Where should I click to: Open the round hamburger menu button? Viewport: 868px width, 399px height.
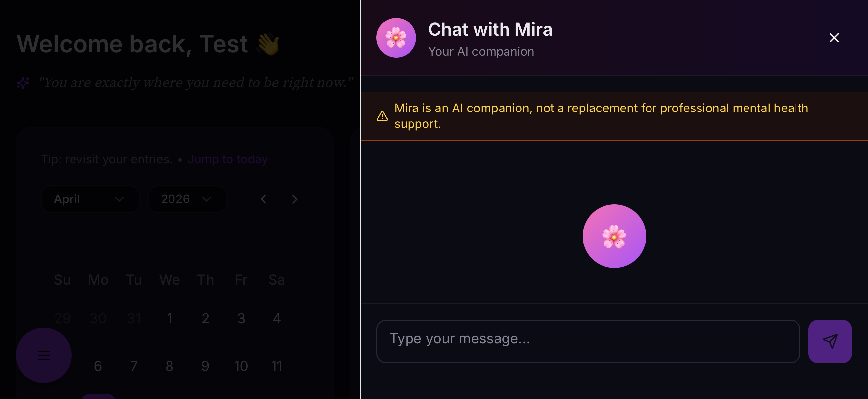(43, 355)
